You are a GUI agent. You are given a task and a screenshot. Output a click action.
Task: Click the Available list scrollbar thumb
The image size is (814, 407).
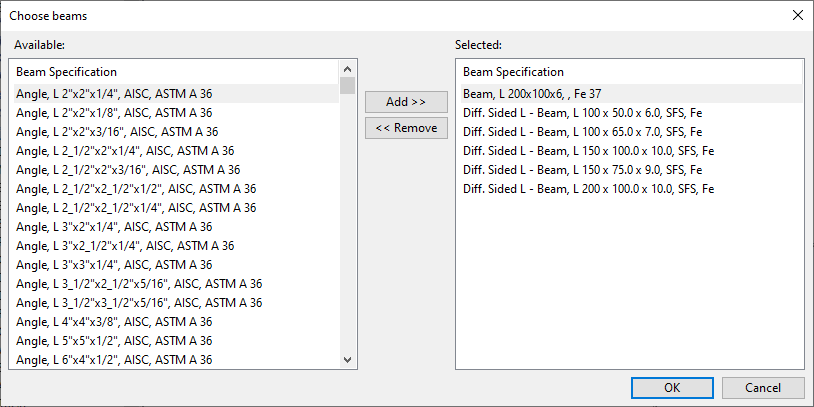(x=347, y=85)
